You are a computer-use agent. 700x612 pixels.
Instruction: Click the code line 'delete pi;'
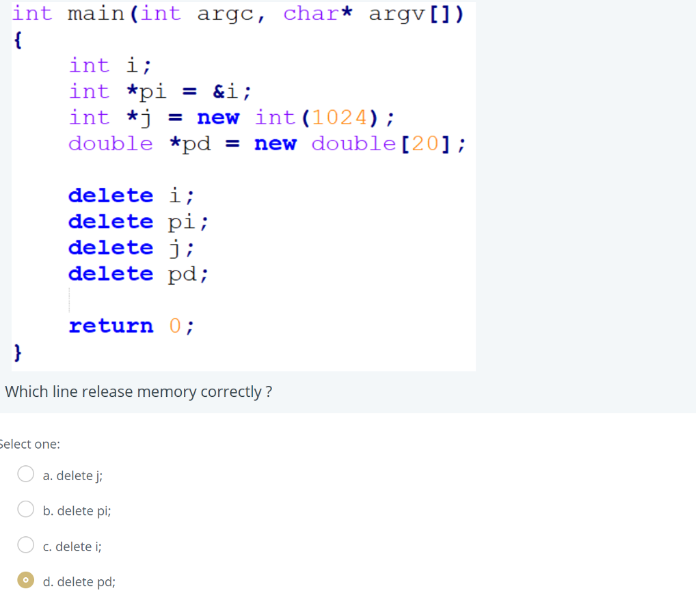[139, 222]
